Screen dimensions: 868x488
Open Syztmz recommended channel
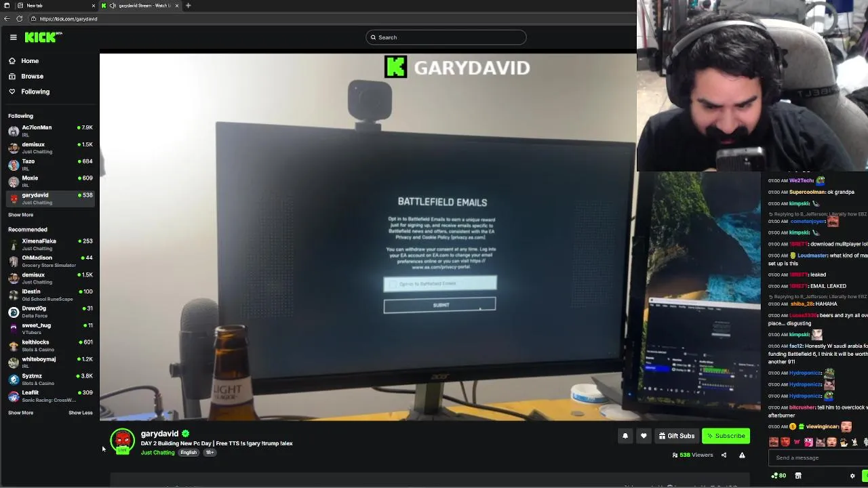point(50,379)
